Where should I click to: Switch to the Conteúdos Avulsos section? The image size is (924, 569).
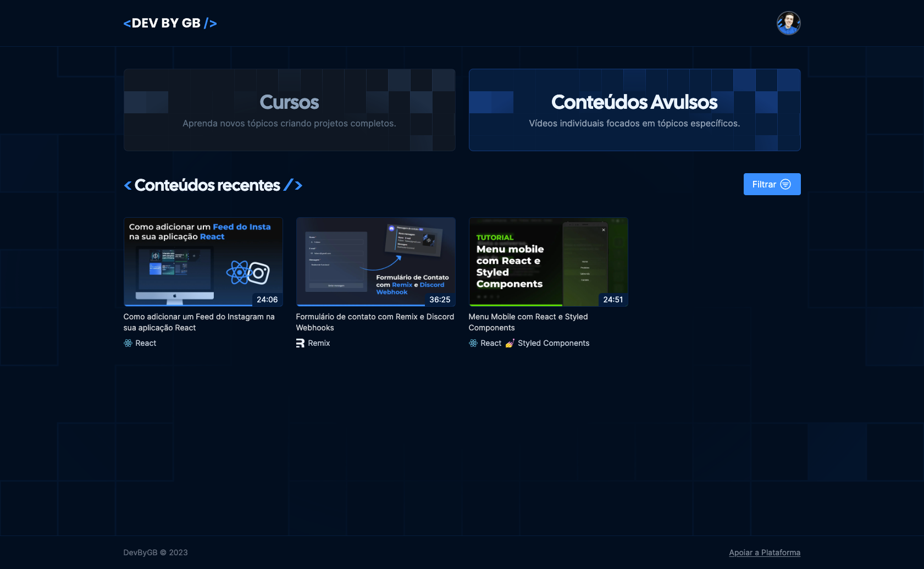point(634,110)
